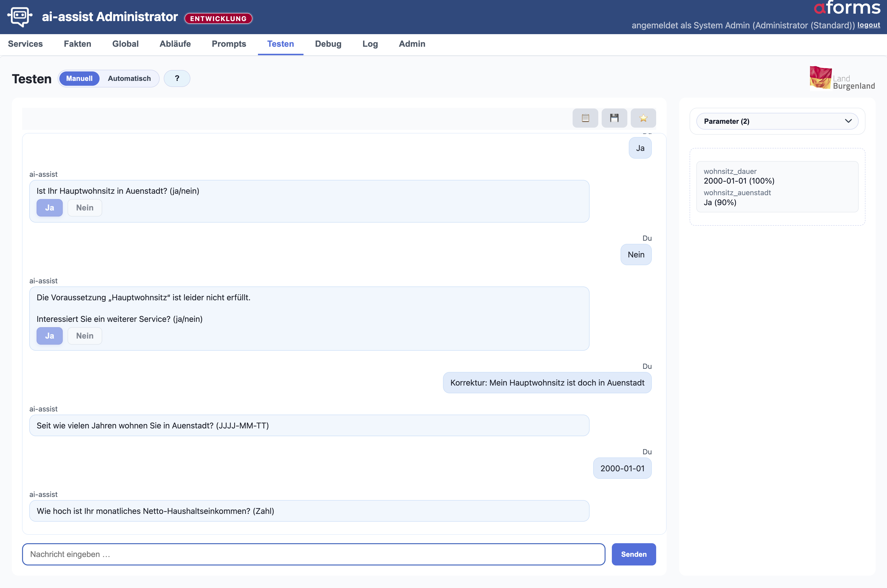Click the Senden button

click(x=633, y=554)
